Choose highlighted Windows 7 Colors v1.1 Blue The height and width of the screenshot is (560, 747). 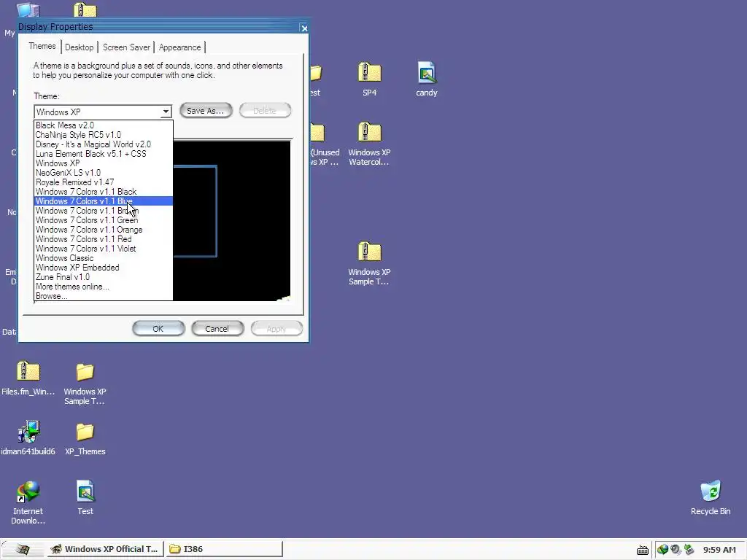104,201
